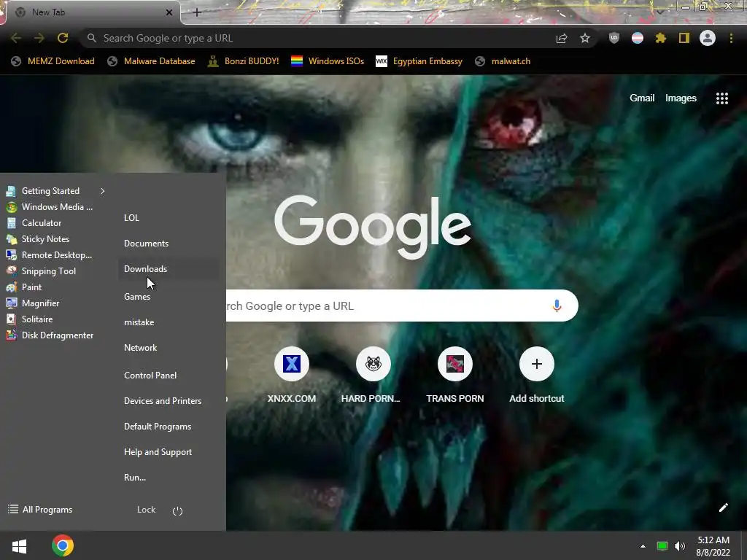Open a new tab with the plus button
Screen dimensions: 747x560
point(197,12)
